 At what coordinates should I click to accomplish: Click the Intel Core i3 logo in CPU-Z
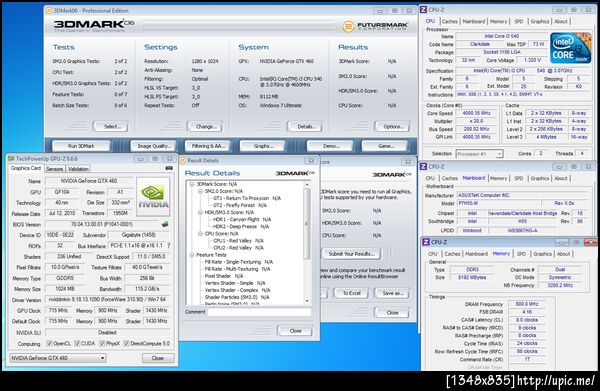click(x=571, y=48)
